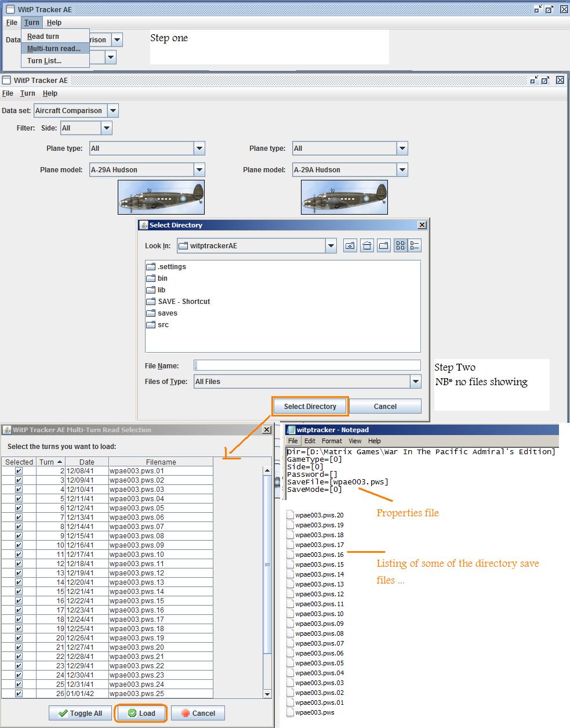
Task: Choose Read turn from Turn menu
Action: coord(55,37)
